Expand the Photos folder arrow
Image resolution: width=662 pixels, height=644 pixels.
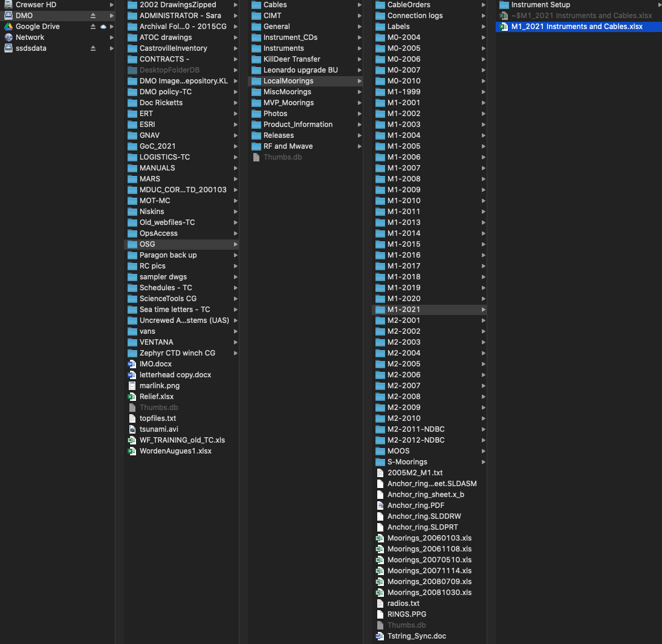tap(360, 114)
